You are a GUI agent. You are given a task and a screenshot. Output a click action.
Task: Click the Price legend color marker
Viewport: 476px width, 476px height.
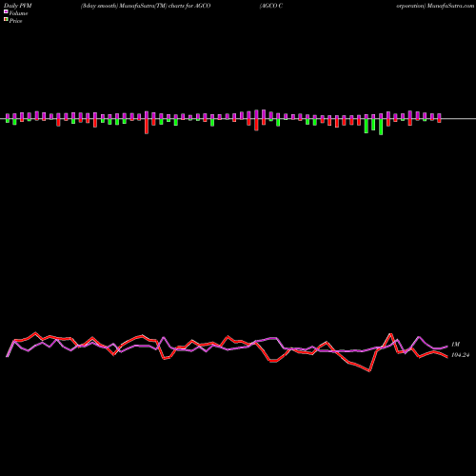pyautogui.click(x=6, y=20)
